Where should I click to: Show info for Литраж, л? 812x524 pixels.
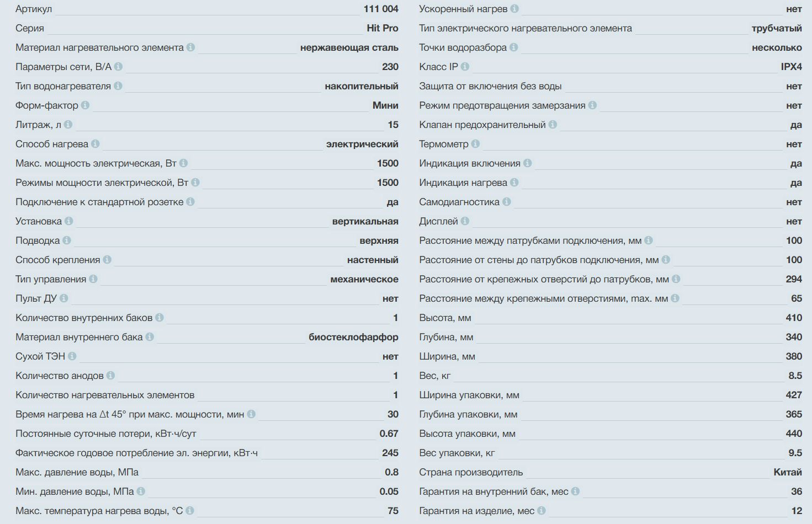[68, 125]
